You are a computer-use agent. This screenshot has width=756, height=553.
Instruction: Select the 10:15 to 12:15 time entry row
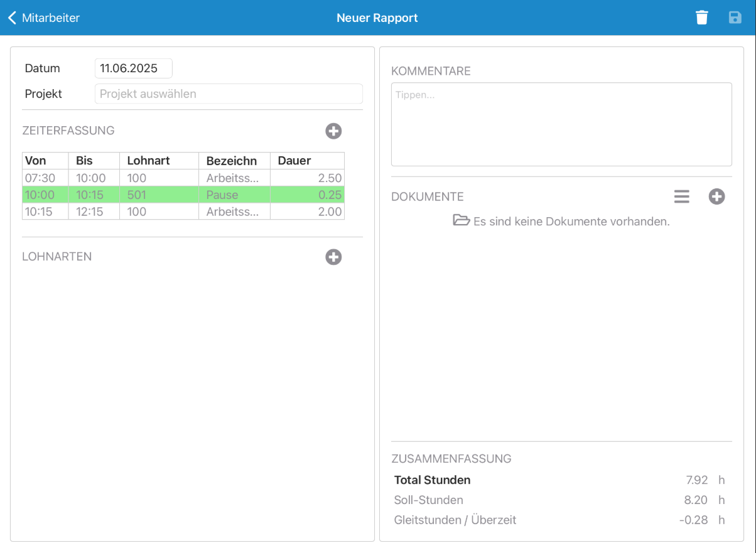coord(183,212)
